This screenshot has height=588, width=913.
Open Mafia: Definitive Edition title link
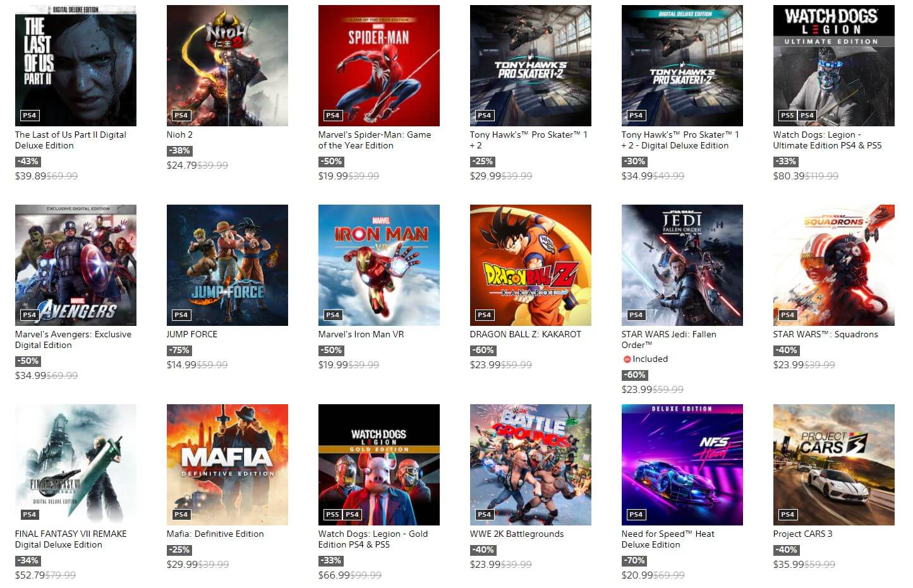tap(215, 534)
